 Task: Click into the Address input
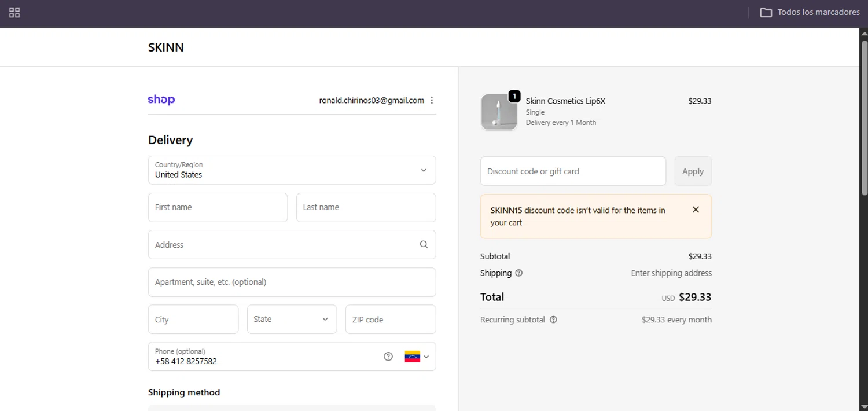tap(292, 245)
